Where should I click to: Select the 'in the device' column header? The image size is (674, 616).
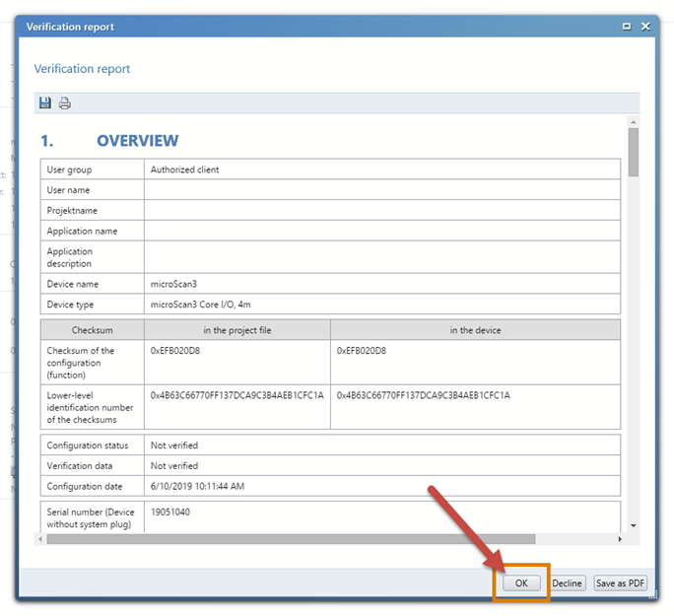[475, 330]
